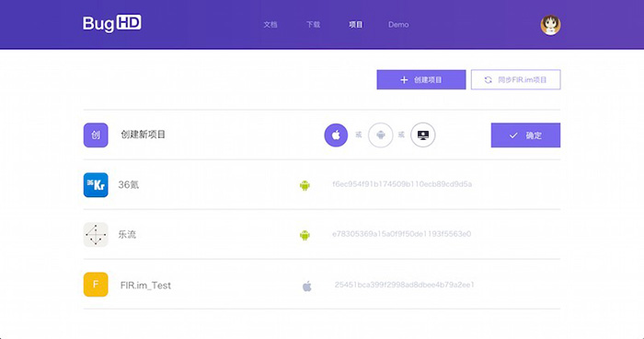
Task: Open the yellow F project icon
Action: 96,285
